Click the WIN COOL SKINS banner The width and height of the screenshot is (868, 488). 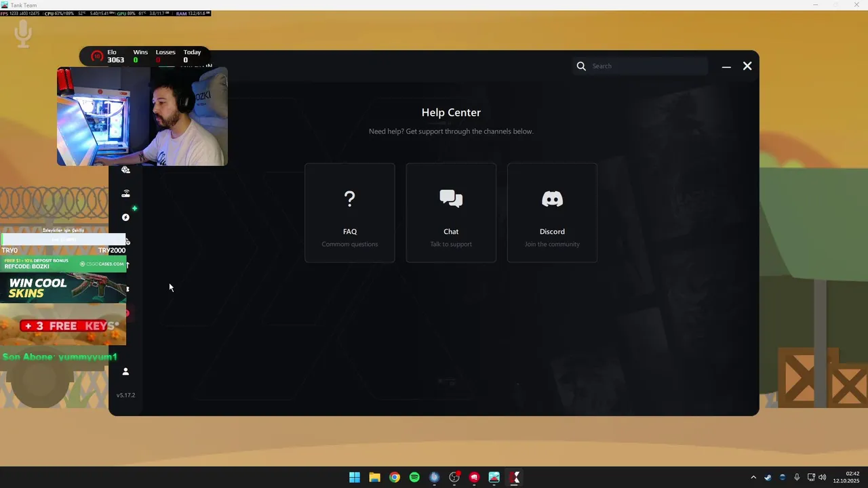click(x=63, y=288)
